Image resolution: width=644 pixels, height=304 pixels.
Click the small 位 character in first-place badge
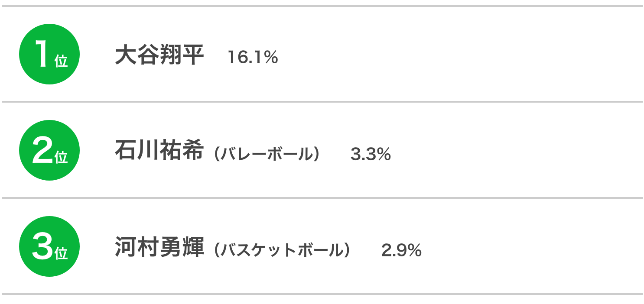click(61, 61)
